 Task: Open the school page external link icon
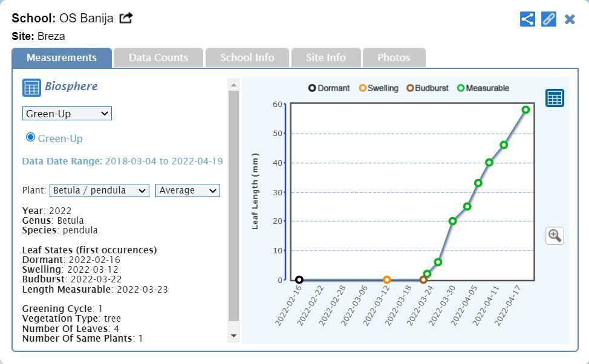pyautogui.click(x=126, y=18)
